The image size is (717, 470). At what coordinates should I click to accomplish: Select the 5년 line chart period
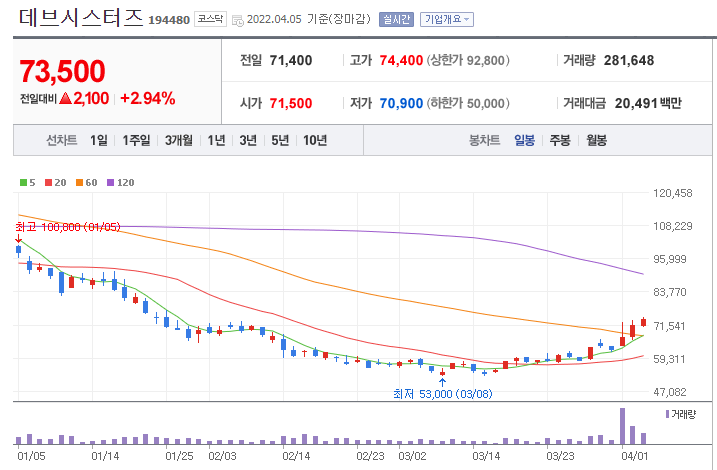tap(280, 140)
